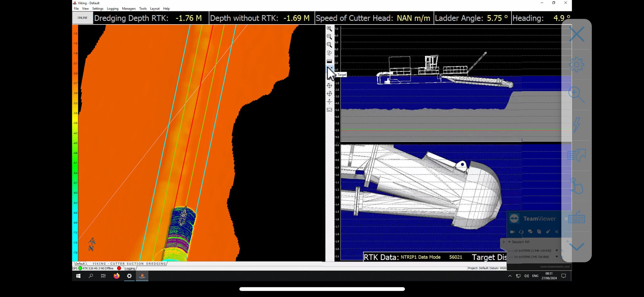Click the TeamViewer headset audio icon
This screenshot has height=297, width=644.
coord(521,232)
